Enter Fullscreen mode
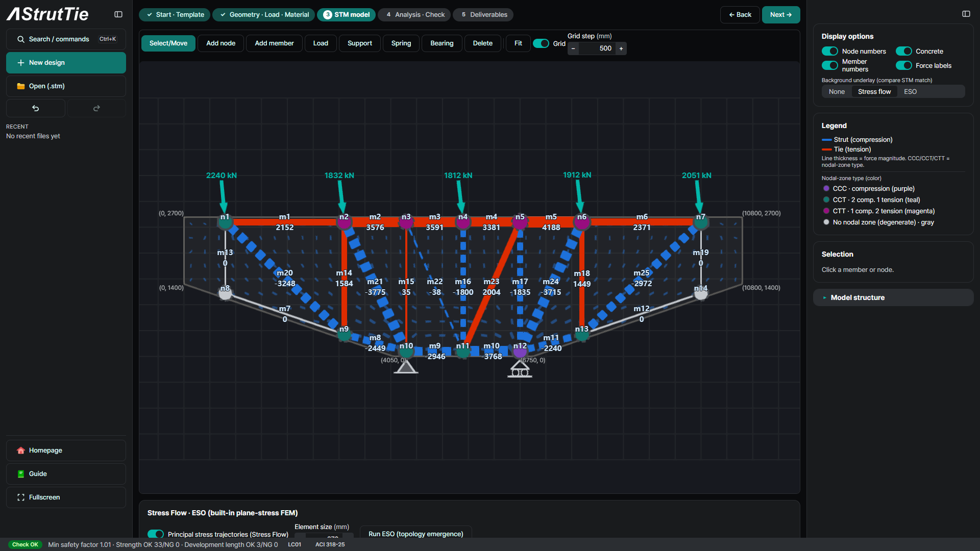This screenshot has width=980, height=551. tap(66, 497)
